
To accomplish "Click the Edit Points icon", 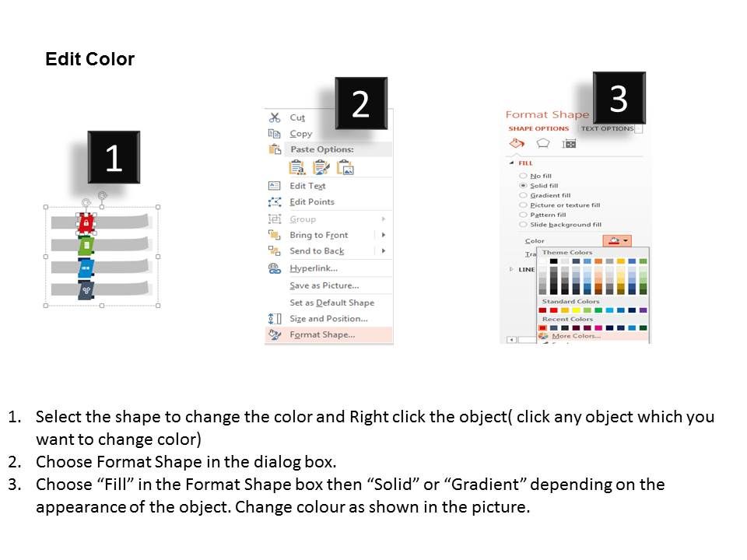I will [274, 202].
